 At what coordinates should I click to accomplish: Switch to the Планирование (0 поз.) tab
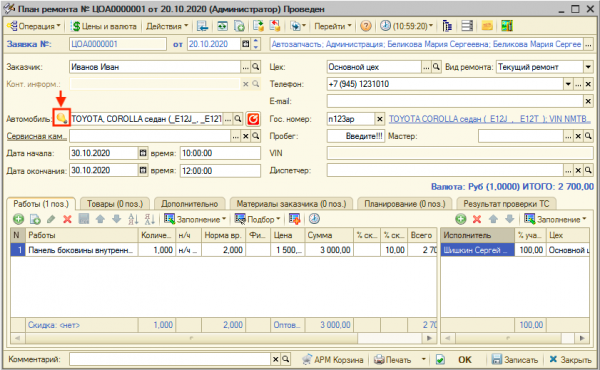[405, 204]
